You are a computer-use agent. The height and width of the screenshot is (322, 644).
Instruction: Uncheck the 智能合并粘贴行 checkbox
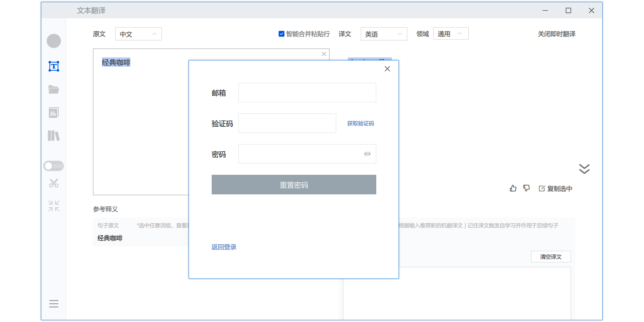pos(282,34)
